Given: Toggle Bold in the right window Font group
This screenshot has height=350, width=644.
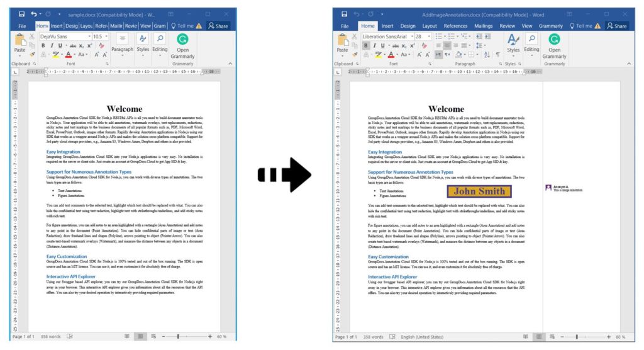Looking at the screenshot, I should click(x=365, y=45).
